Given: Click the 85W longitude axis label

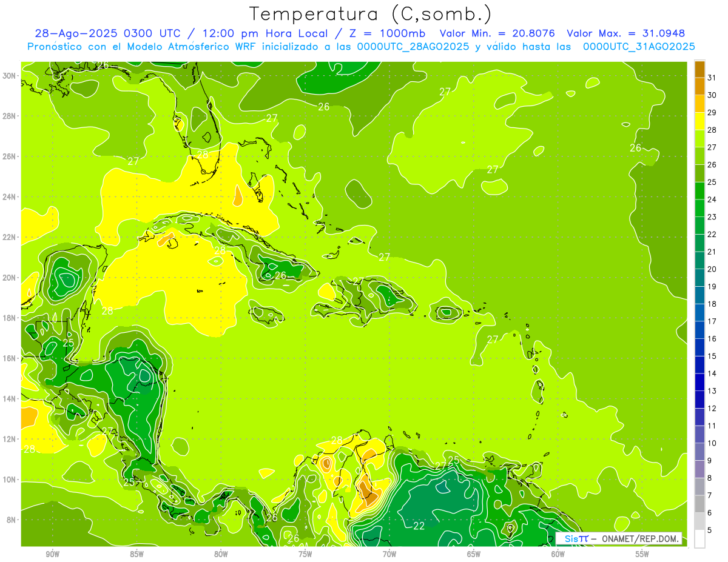Looking at the screenshot, I should tap(137, 554).
